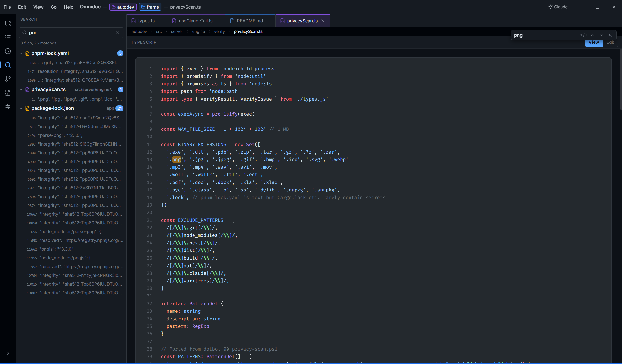Collapse package-lock.json search results
622x364 pixels.
tap(21, 108)
